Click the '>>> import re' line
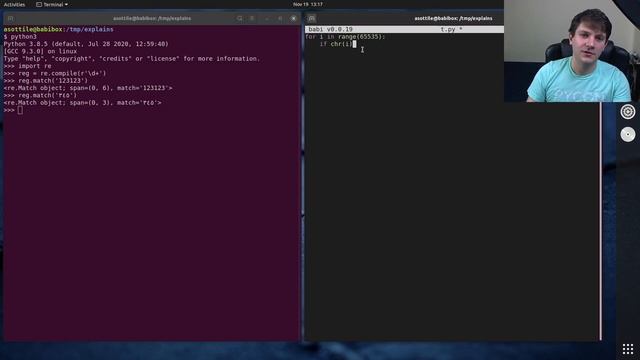 tap(27, 66)
